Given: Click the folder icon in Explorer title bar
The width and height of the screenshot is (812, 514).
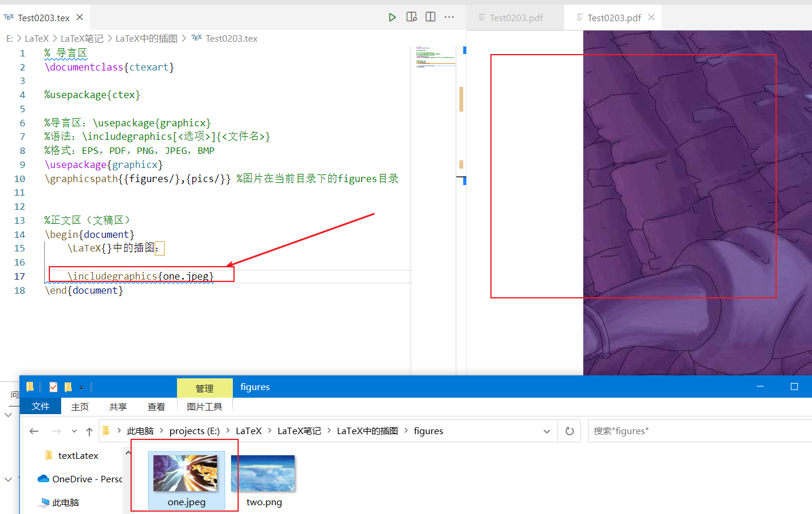Looking at the screenshot, I should tap(30, 387).
